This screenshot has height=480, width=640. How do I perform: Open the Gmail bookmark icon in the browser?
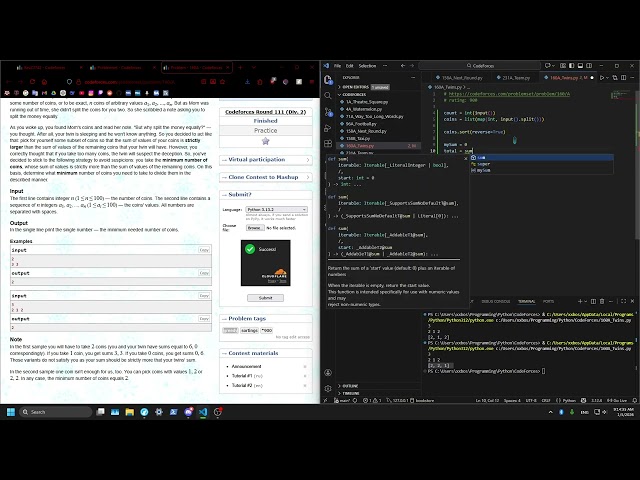pyautogui.click(x=44, y=93)
